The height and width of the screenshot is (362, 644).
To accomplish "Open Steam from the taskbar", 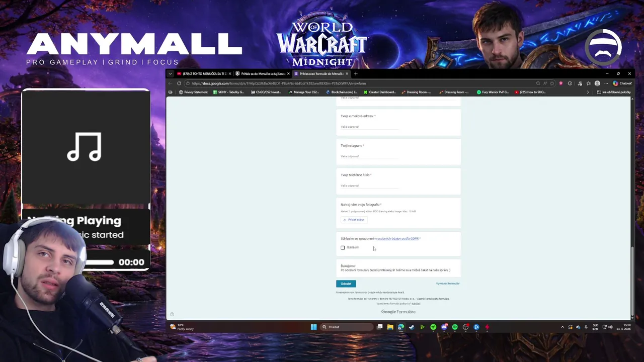I will click(x=412, y=327).
